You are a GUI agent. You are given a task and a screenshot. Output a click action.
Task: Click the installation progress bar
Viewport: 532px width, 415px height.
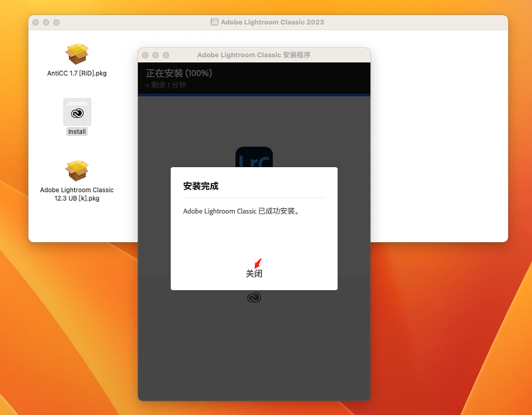254,95
